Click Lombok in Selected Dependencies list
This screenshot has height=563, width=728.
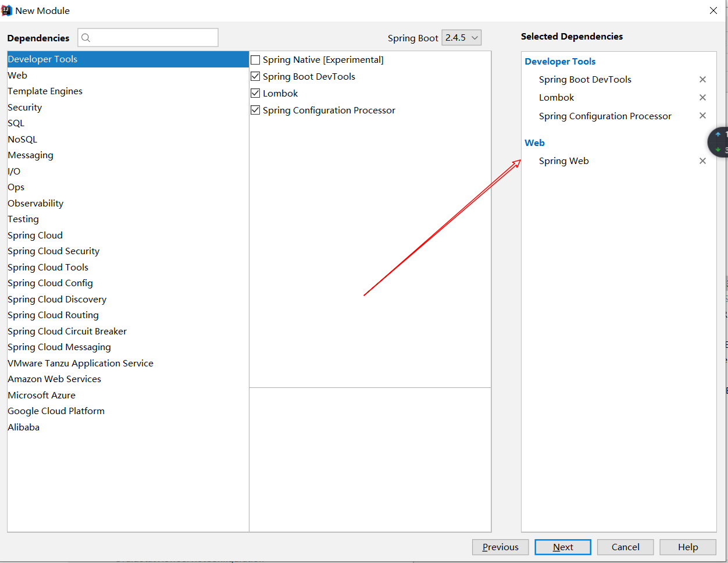556,98
